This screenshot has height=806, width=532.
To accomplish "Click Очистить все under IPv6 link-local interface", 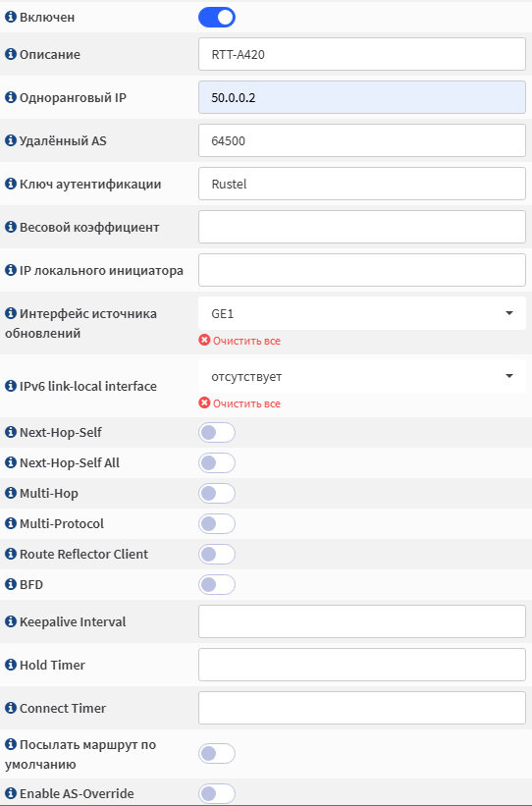I will click(x=246, y=403).
